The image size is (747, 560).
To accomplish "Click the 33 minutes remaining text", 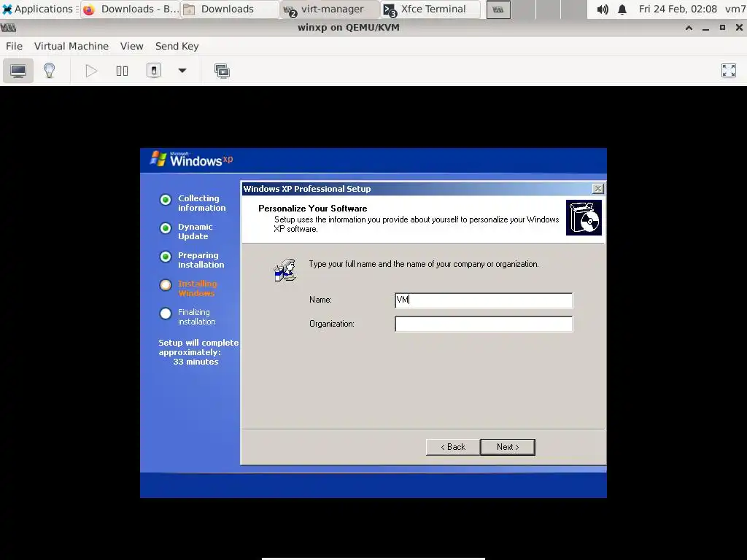I will [x=196, y=362].
